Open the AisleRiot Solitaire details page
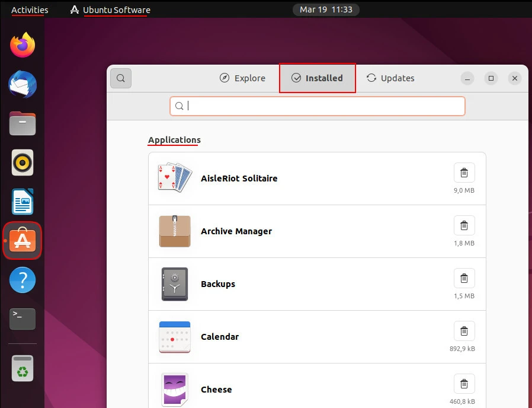532x408 pixels. [x=239, y=178]
